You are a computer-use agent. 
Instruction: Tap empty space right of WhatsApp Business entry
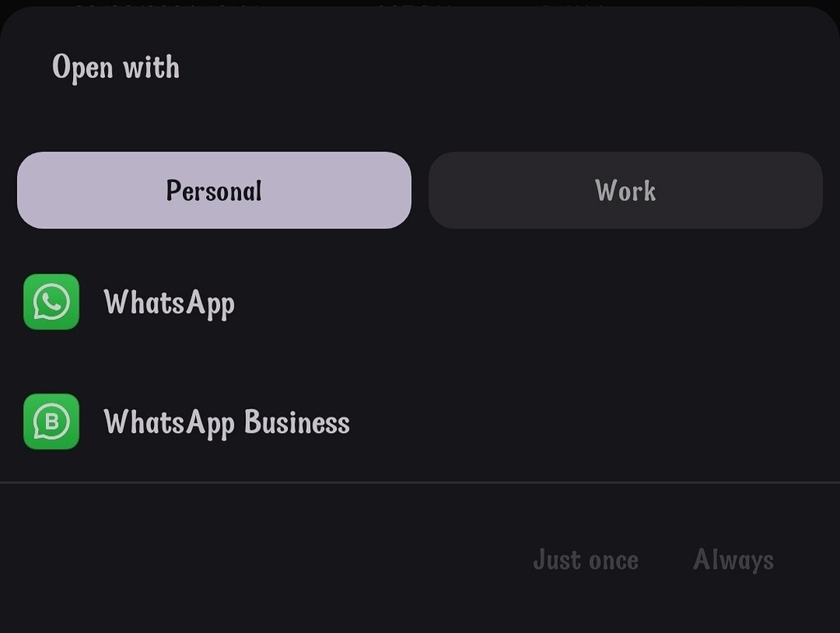coord(591,422)
